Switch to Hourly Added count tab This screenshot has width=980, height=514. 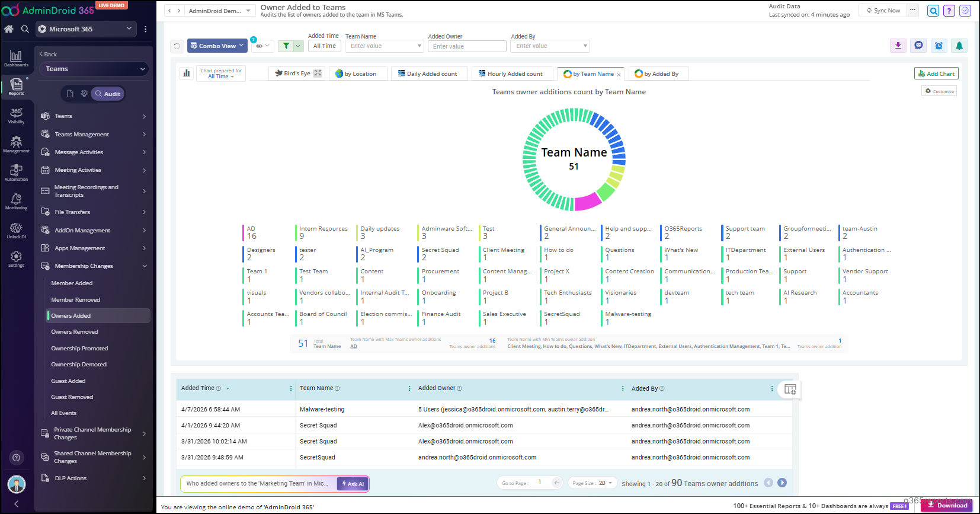(x=511, y=74)
